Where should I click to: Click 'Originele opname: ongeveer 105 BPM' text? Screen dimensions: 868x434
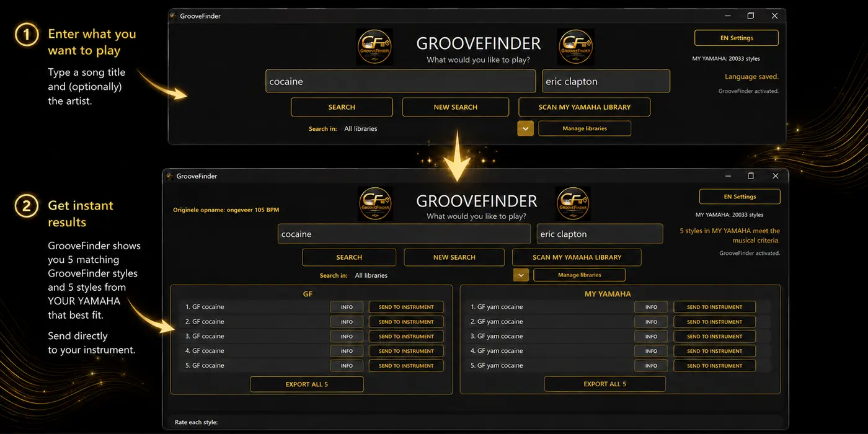pyautogui.click(x=226, y=210)
